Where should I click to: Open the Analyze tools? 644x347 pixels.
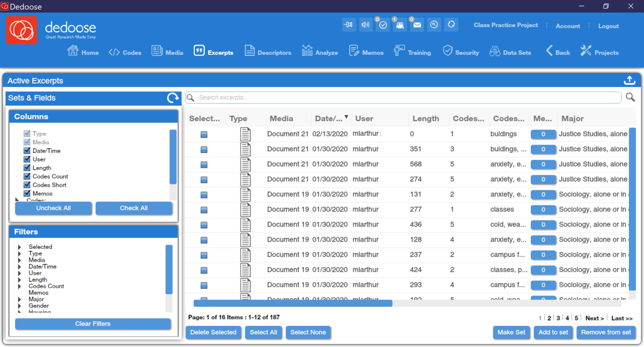coord(320,52)
